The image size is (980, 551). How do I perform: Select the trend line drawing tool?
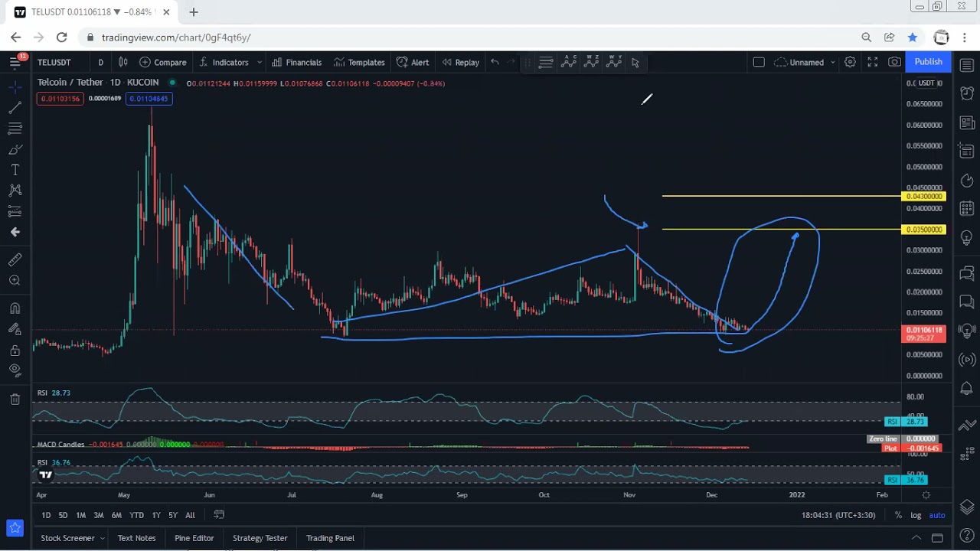click(15, 108)
